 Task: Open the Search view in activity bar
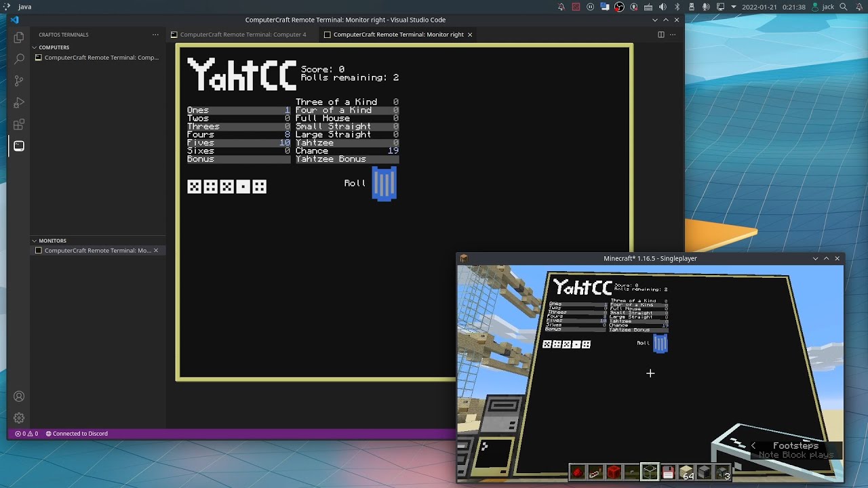tap(19, 60)
